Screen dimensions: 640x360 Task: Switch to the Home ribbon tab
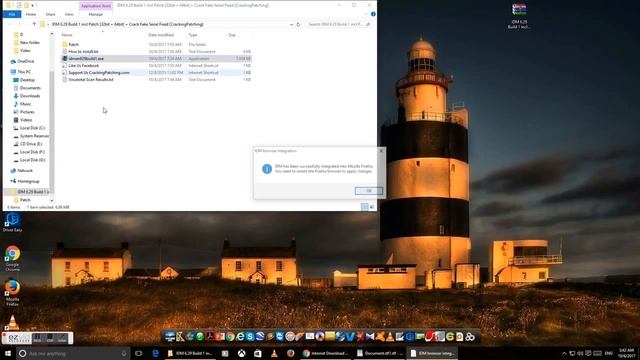(31, 14)
